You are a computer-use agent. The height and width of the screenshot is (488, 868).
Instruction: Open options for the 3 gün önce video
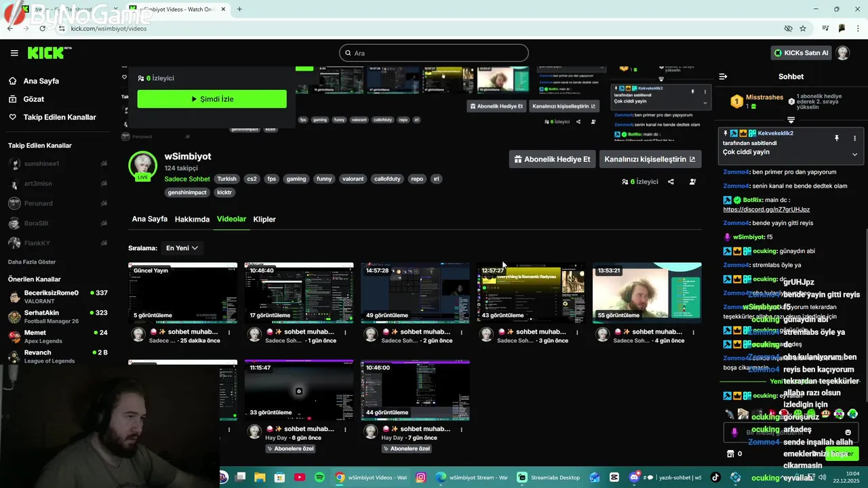577,332
